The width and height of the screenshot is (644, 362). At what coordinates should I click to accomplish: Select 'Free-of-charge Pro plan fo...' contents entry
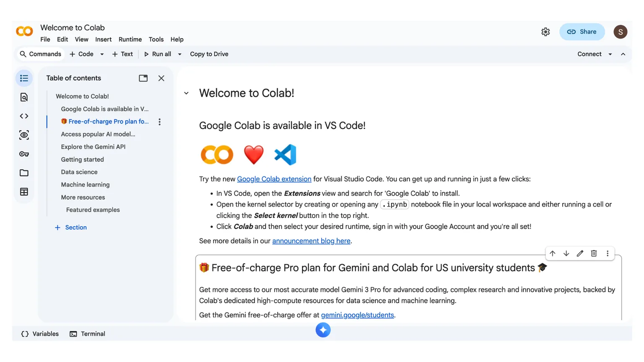(x=105, y=122)
